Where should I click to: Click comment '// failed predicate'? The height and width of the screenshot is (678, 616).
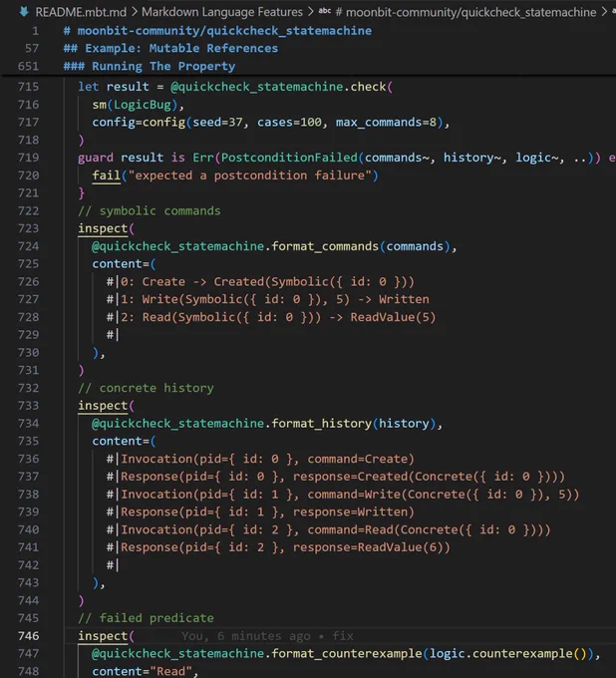pos(146,618)
